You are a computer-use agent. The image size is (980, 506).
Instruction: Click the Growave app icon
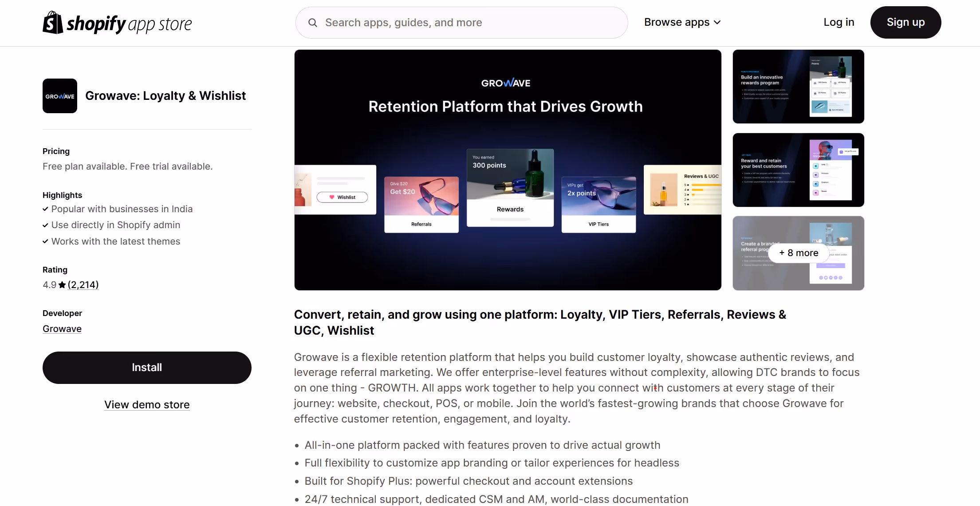pos(60,96)
